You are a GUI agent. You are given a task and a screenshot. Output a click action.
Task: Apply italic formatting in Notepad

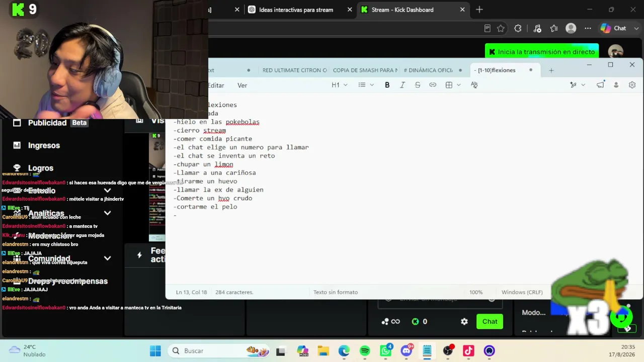pos(402,85)
